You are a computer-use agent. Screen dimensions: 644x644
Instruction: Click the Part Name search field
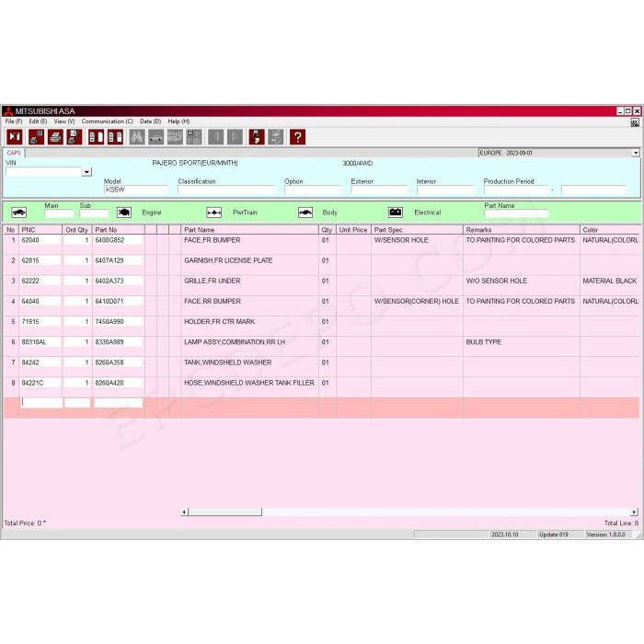(x=516, y=213)
